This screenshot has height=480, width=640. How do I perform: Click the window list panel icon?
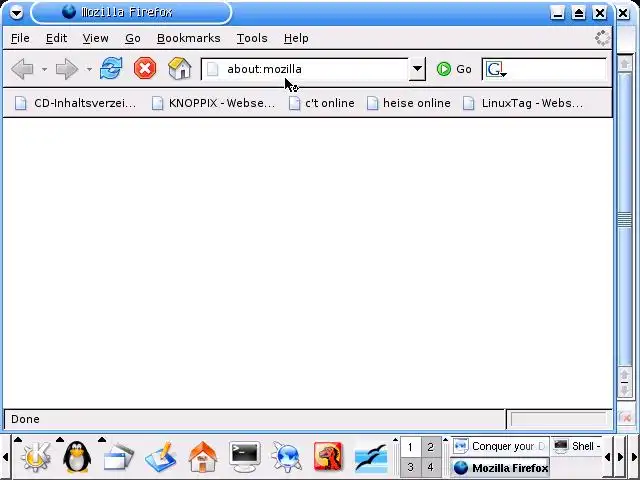tap(118, 456)
